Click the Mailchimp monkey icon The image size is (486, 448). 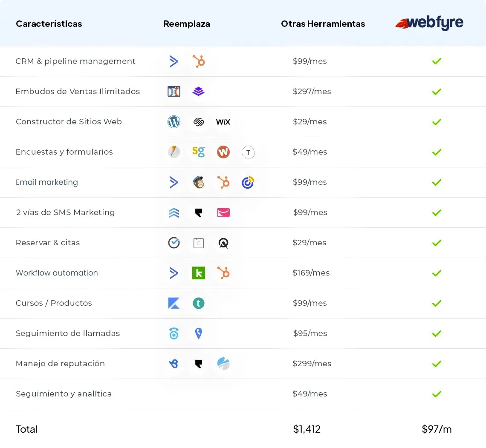(198, 182)
